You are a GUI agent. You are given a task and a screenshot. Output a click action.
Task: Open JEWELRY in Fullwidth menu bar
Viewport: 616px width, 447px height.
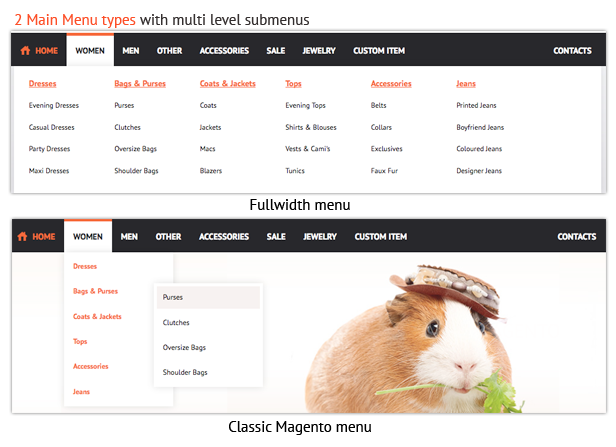click(319, 51)
